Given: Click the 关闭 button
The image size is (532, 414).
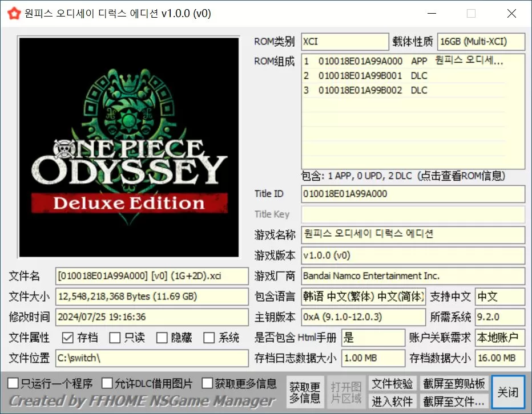Looking at the screenshot, I should pos(508,392).
